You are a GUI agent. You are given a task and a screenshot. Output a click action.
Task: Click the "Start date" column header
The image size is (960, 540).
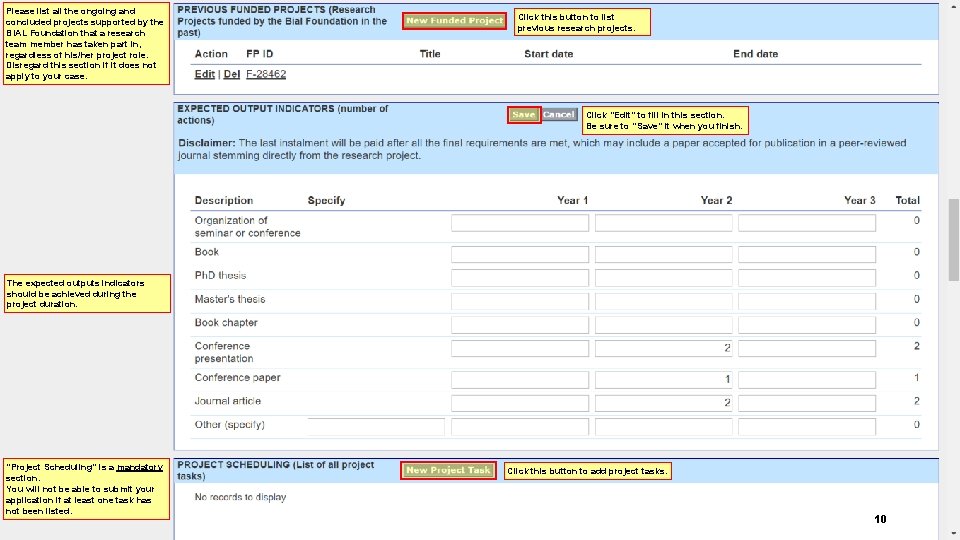(549, 54)
